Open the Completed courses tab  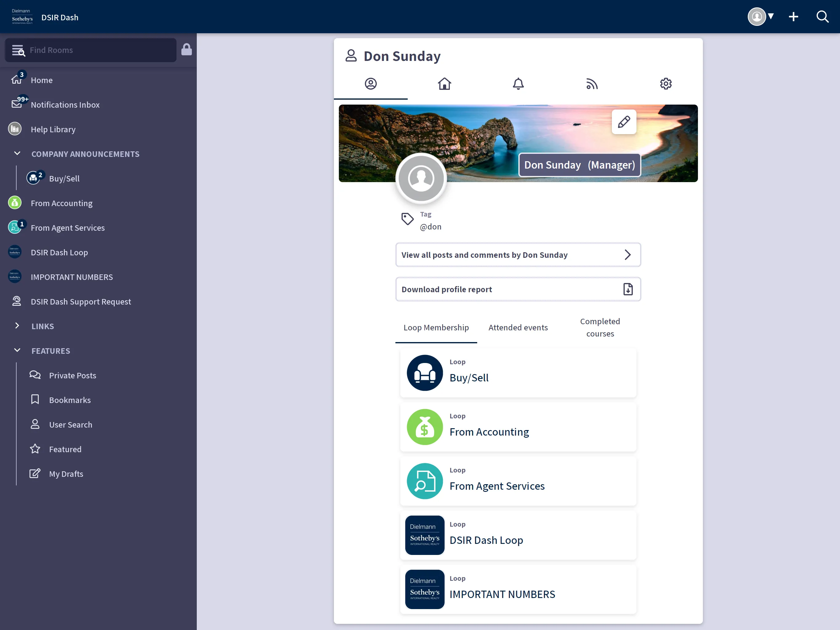tap(600, 327)
